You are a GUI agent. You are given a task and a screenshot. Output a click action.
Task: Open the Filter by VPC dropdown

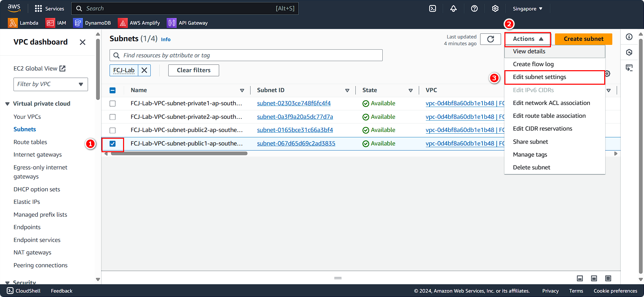[x=51, y=84]
